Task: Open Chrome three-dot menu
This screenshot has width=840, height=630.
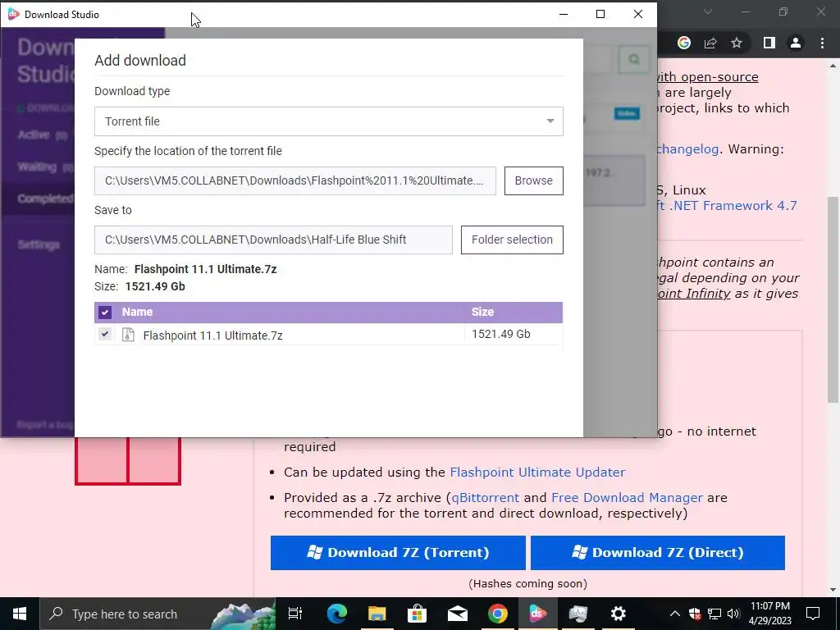Action: click(822, 43)
